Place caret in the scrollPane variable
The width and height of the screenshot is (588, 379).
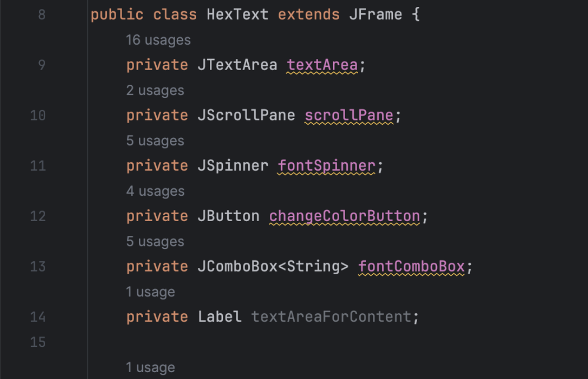(x=349, y=115)
